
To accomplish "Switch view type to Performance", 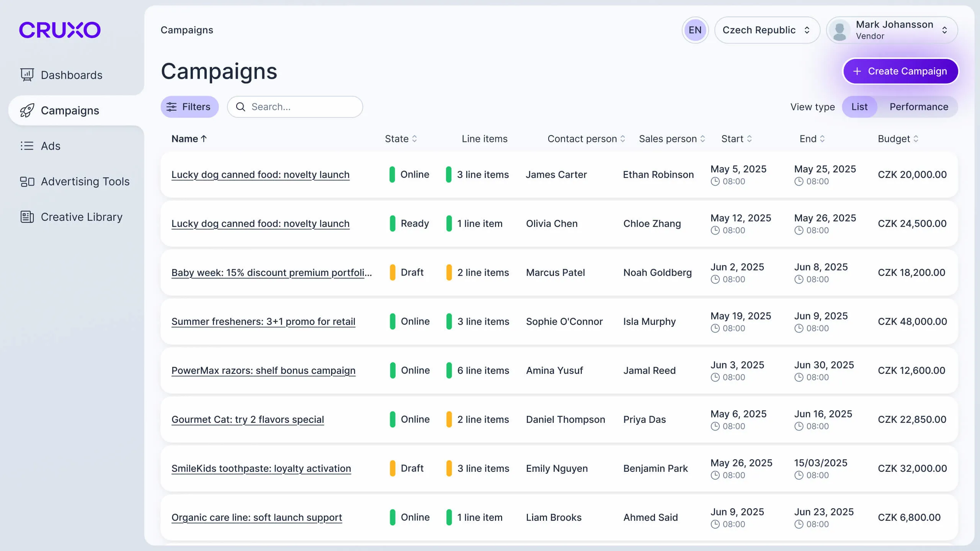I will [x=918, y=107].
